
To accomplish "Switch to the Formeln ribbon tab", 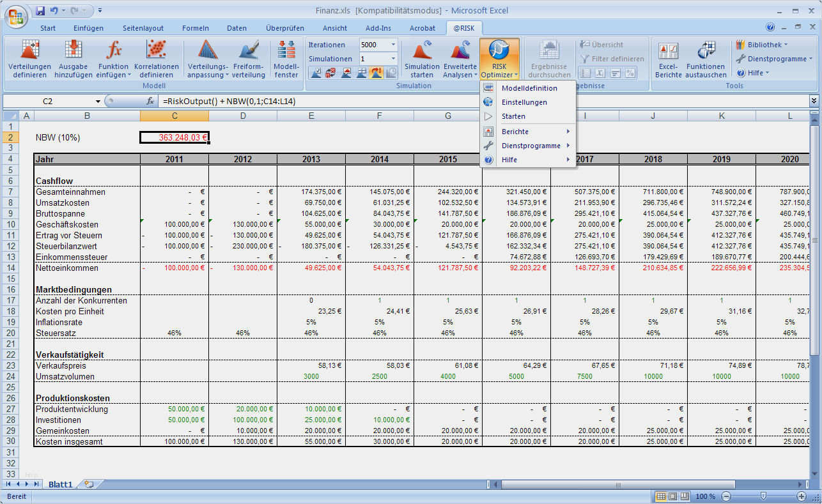I will pyautogui.click(x=195, y=28).
